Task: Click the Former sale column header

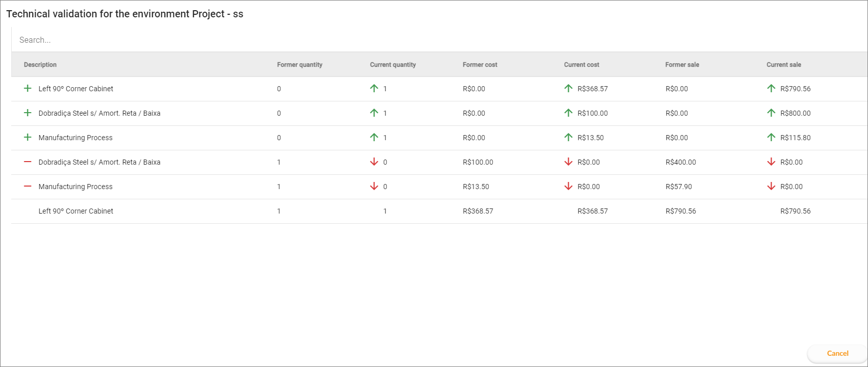Action: pos(682,65)
